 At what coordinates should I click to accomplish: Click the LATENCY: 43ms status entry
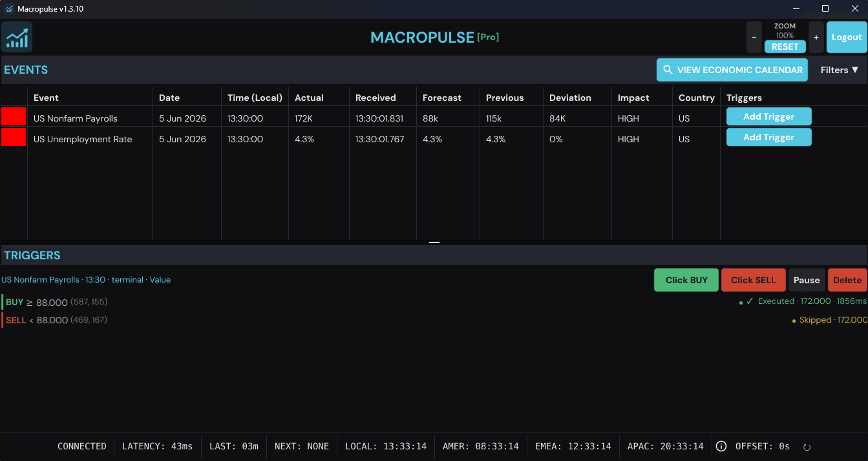click(x=158, y=446)
